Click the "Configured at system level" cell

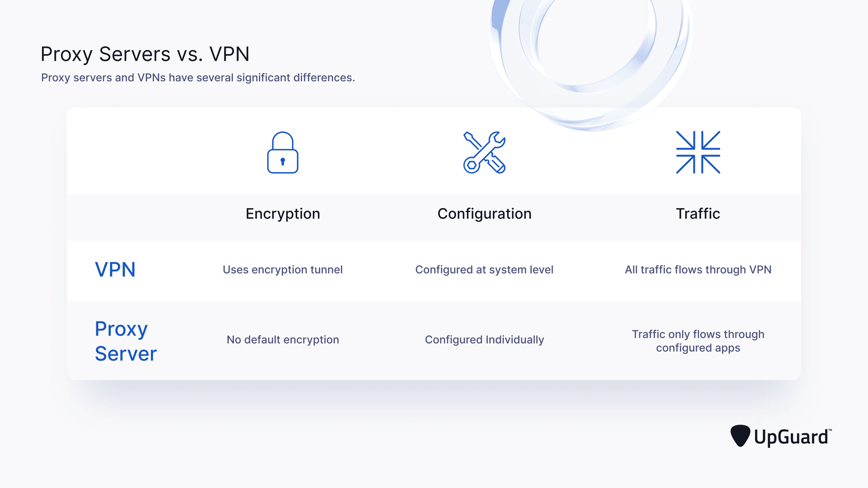tap(484, 270)
